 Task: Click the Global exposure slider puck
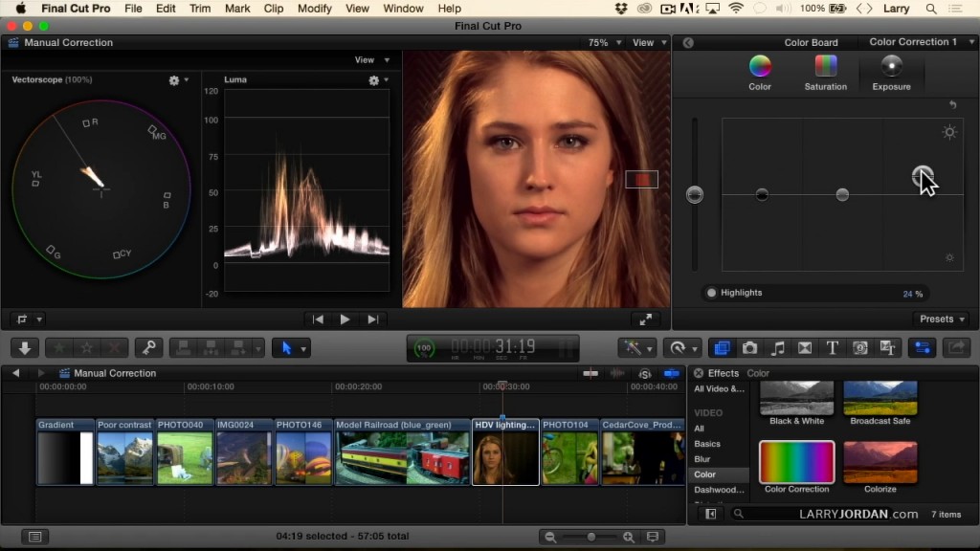tap(695, 194)
